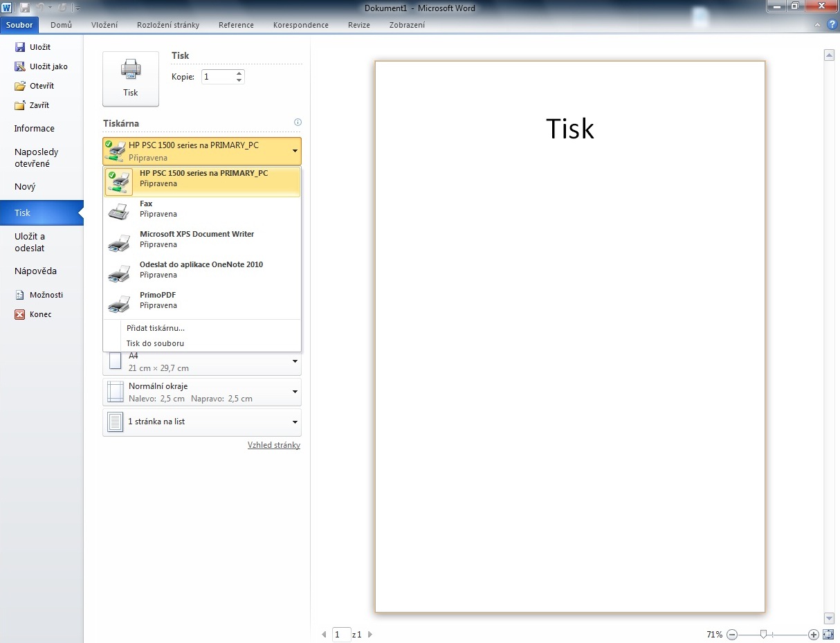Click the print preview page thumbnail
The height and width of the screenshot is (643, 840).
click(x=570, y=336)
